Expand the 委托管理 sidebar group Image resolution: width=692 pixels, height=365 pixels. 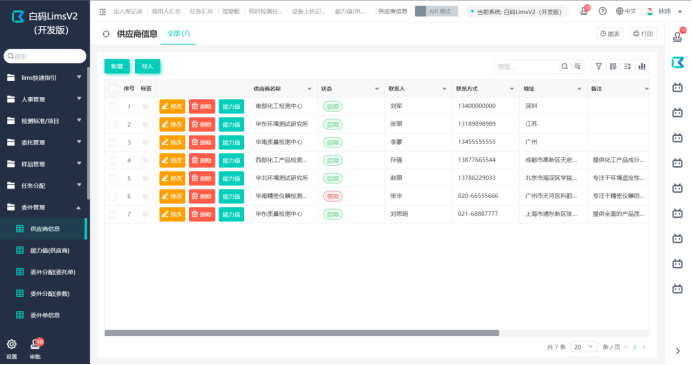(x=44, y=143)
